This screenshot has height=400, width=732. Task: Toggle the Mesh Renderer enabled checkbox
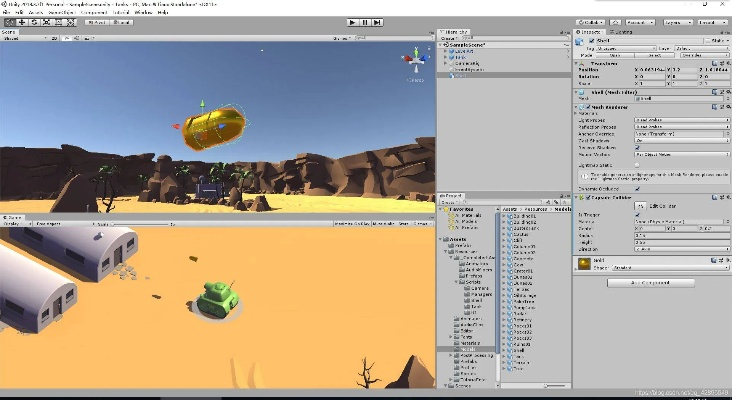tap(586, 107)
